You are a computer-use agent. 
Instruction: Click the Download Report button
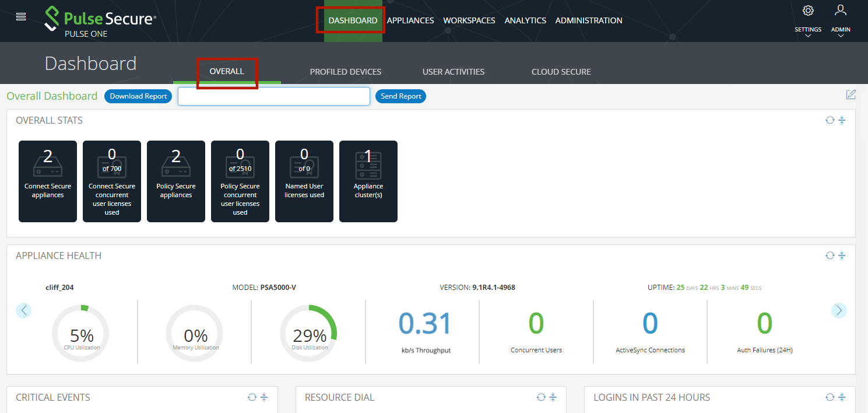pyautogui.click(x=138, y=96)
